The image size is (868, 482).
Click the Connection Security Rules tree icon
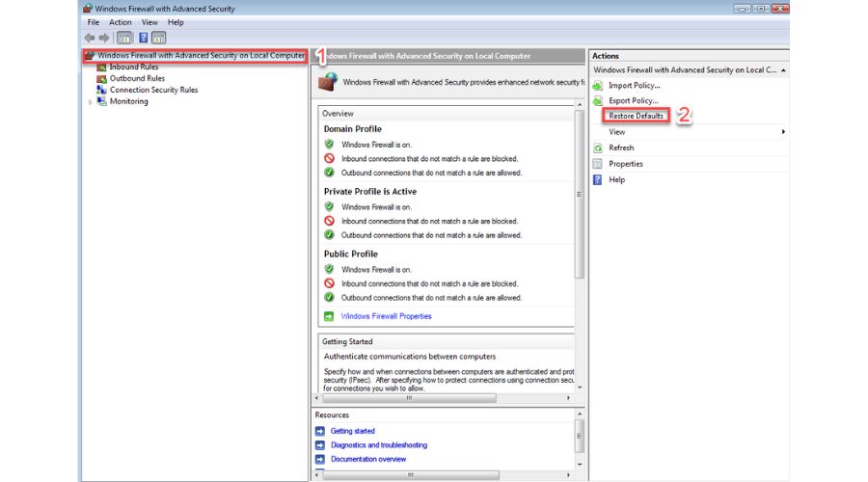coord(102,90)
